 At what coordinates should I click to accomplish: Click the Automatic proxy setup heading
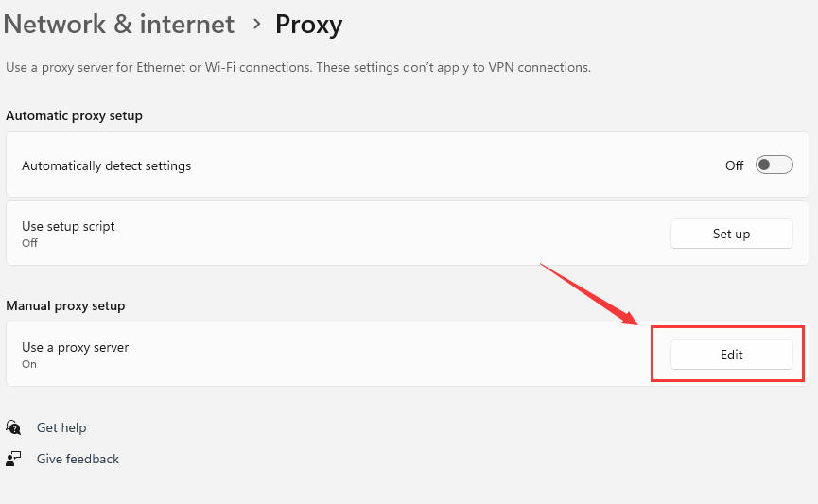point(74,115)
